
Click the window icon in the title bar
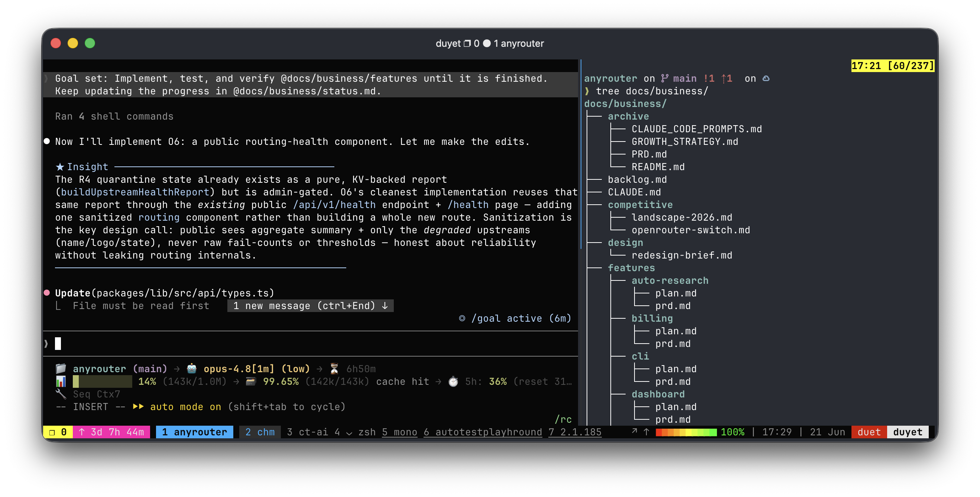(467, 44)
